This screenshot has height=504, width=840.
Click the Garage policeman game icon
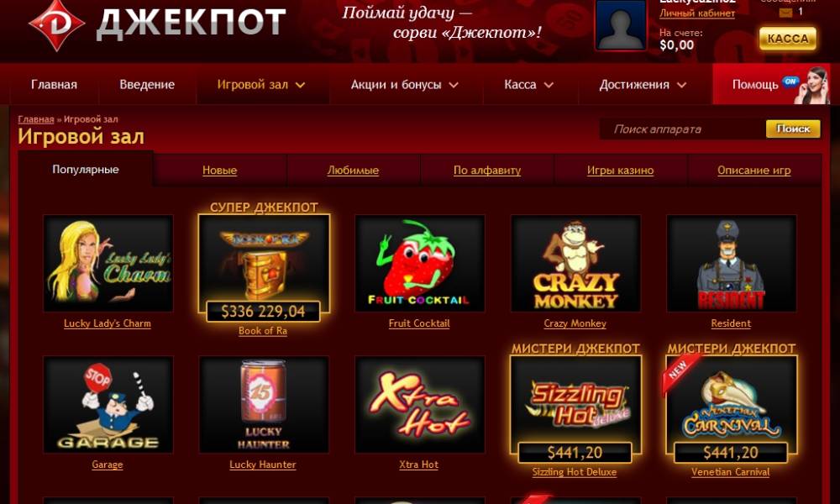(108, 404)
